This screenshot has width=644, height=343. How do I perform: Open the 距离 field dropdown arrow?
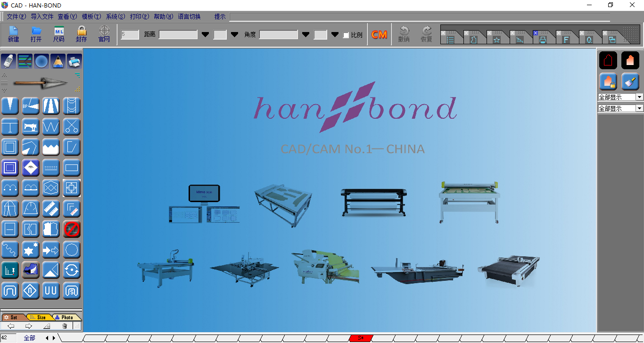click(205, 35)
